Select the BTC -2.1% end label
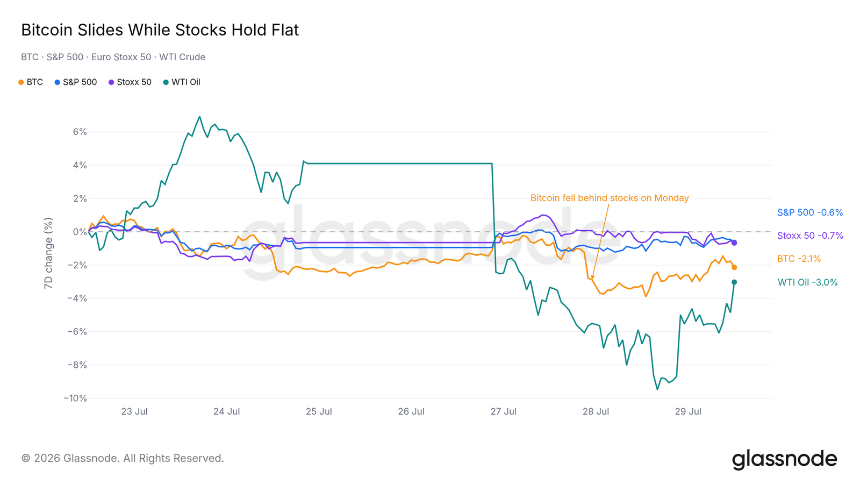The height and width of the screenshot is (484, 860). coord(799,258)
